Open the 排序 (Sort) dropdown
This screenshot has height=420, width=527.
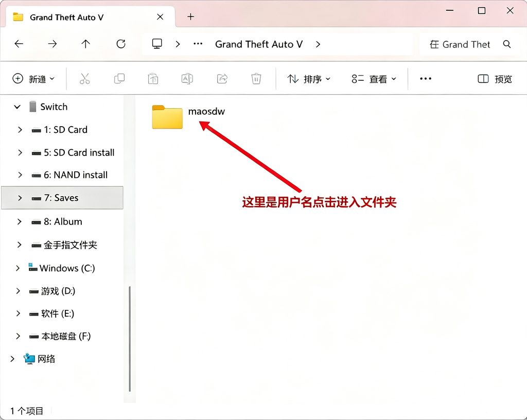pyautogui.click(x=309, y=79)
